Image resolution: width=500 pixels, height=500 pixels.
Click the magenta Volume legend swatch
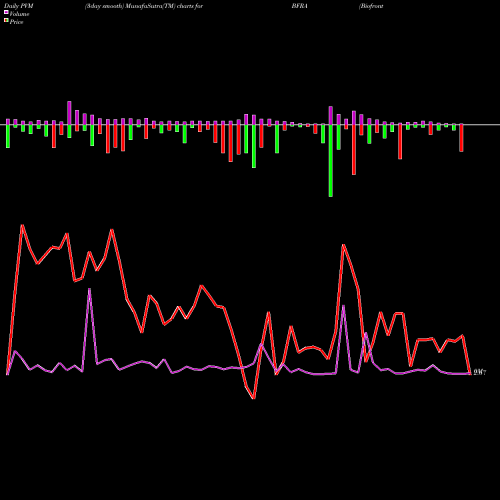point(6,12)
